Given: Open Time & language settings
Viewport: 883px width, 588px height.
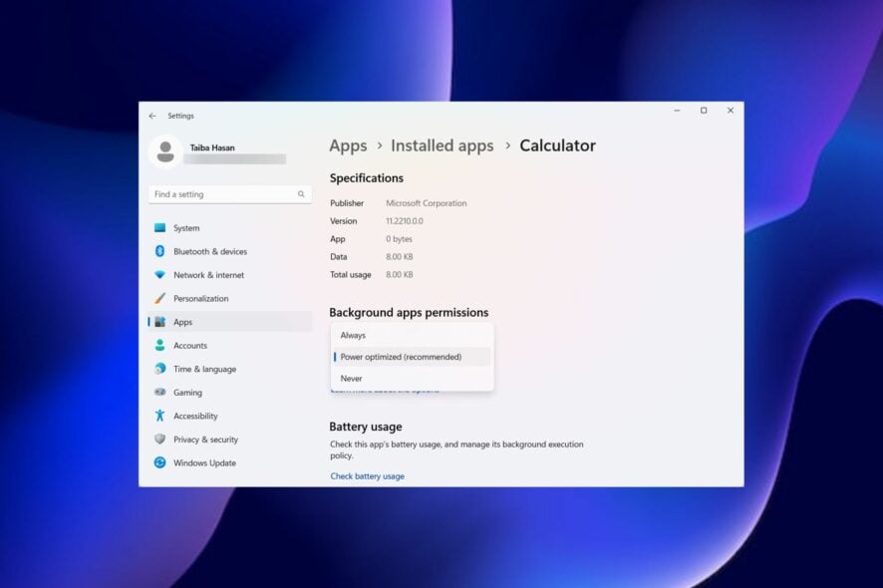Looking at the screenshot, I should click(203, 369).
